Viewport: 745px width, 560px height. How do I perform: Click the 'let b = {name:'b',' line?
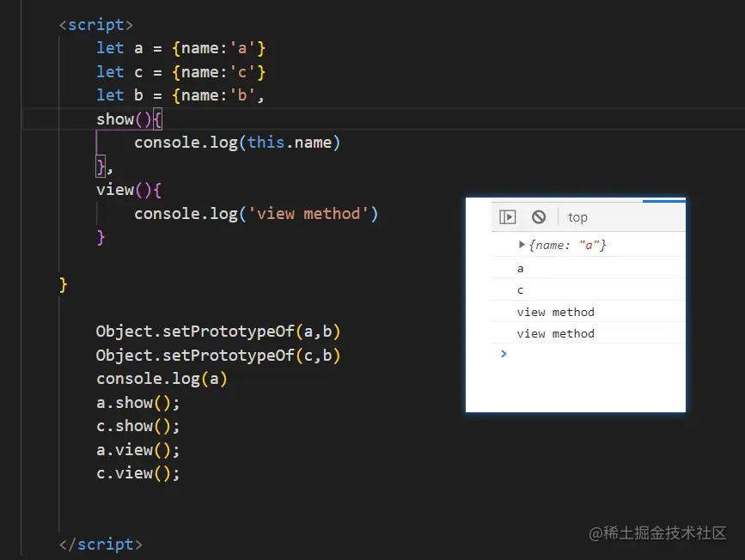180,95
